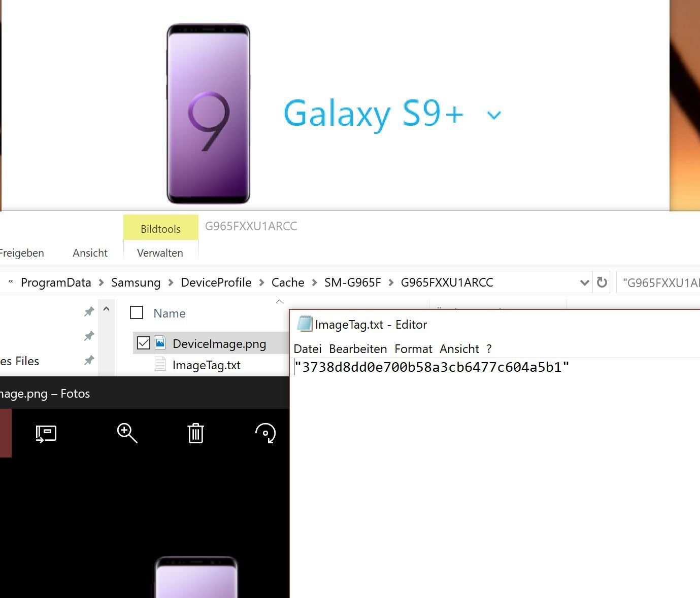Click the Notepad icon in Editor title bar
This screenshot has width=700, height=598.
coord(304,324)
